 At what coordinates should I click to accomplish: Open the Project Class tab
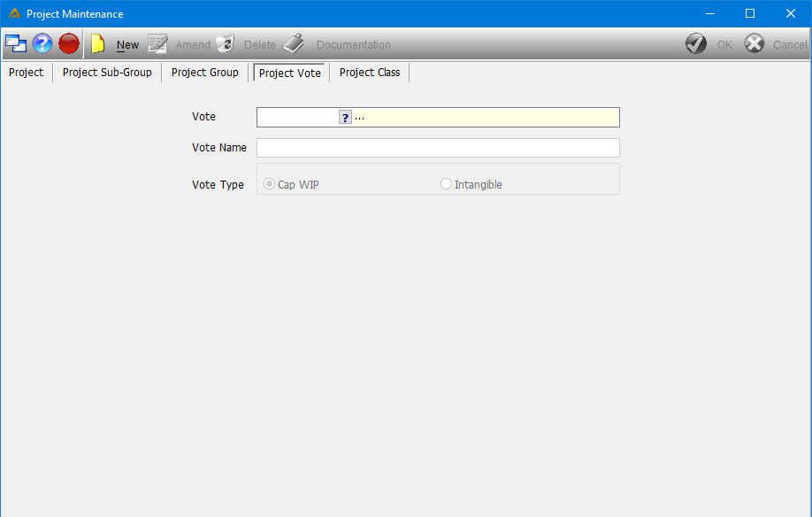tap(370, 73)
